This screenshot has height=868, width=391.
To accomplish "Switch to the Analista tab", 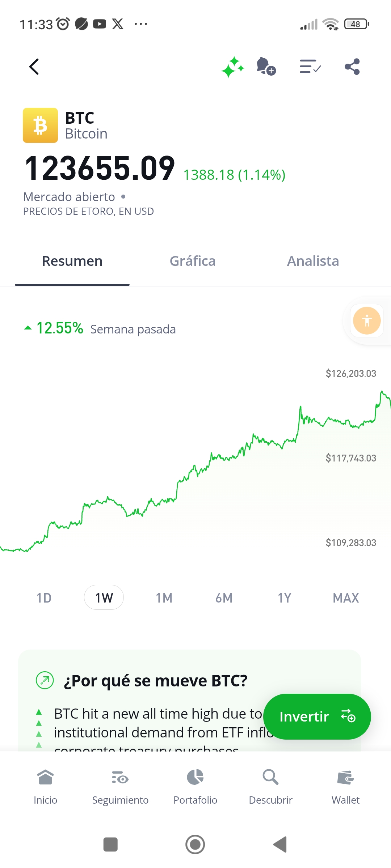I will point(313,261).
